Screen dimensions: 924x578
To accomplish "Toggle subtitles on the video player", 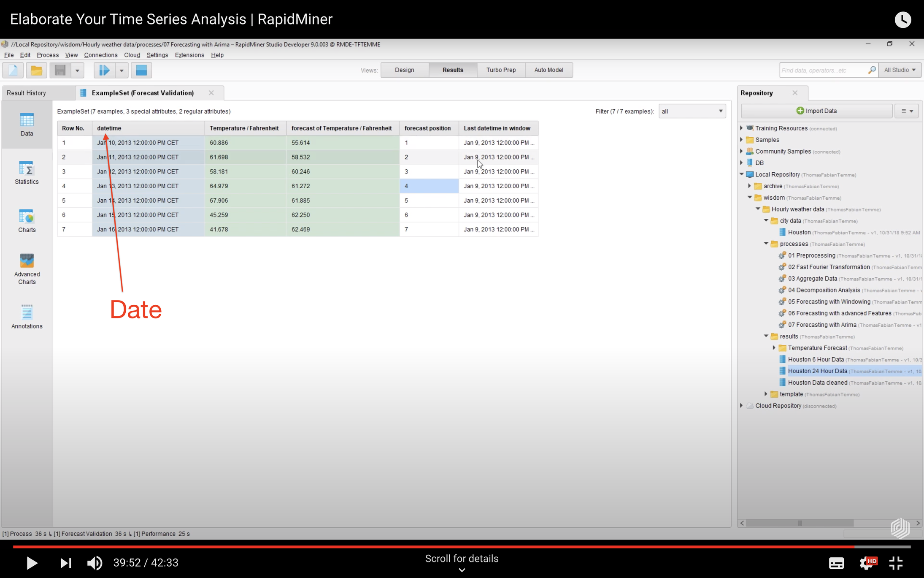I will (x=836, y=563).
